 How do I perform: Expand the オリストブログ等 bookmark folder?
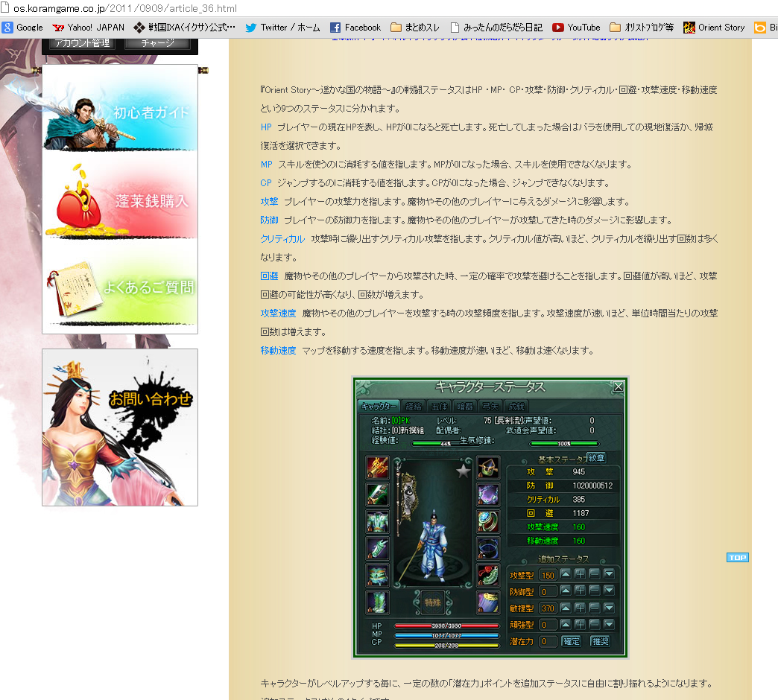(x=642, y=28)
